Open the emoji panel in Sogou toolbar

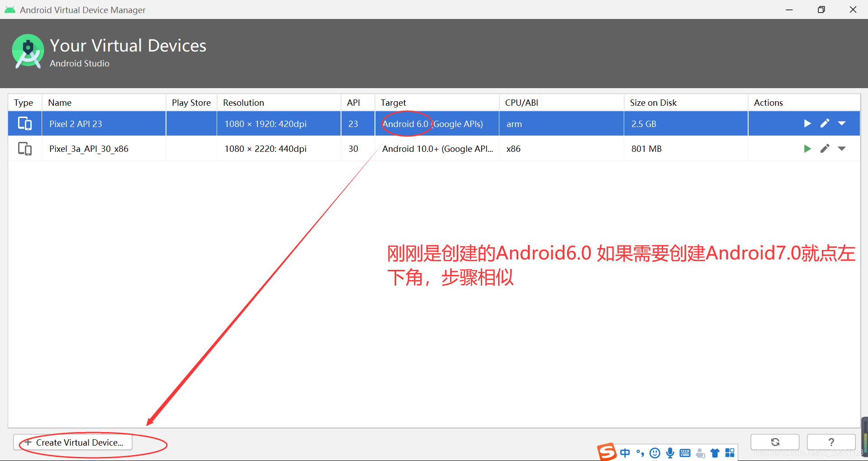(655, 453)
